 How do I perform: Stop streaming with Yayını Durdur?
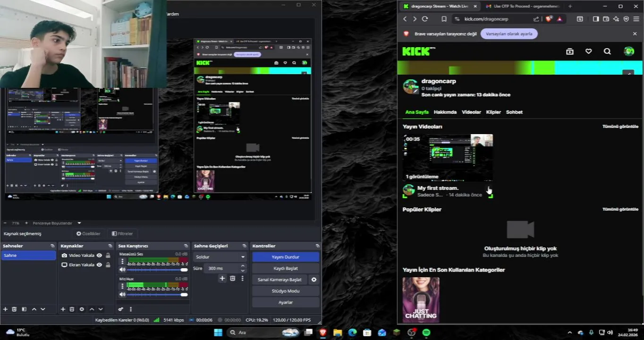(x=286, y=257)
